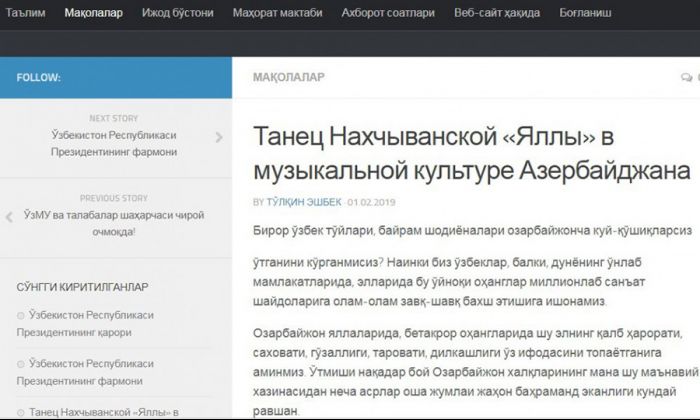This screenshot has height=420, width=700.
Task: Open the Веб-сайт ҳақида menu item
Action: (497, 12)
